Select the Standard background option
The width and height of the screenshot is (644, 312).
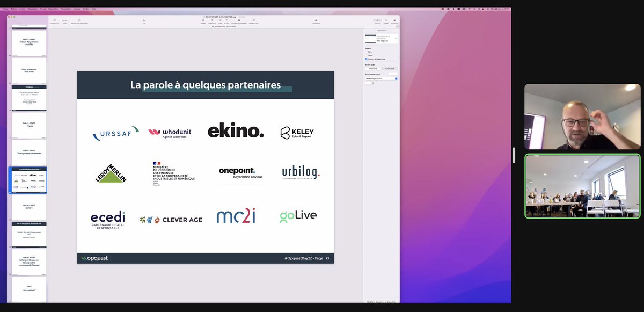373,69
